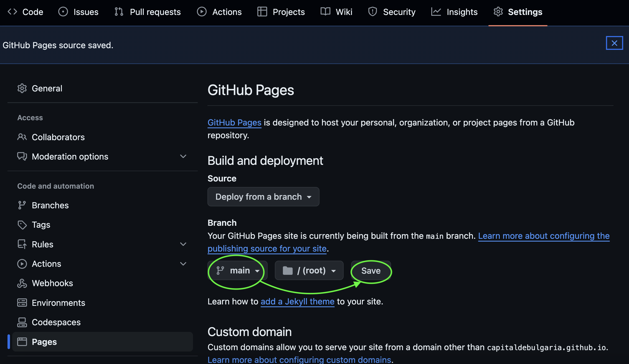This screenshot has width=629, height=364.
Task: Click the Environments server icon
Action: [22, 303]
